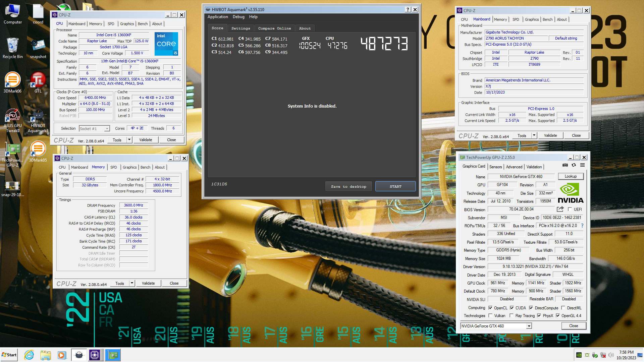Screen dimensions: 644x362
Task: Click the GPU-Z taskbar icon
Action: 113,355
